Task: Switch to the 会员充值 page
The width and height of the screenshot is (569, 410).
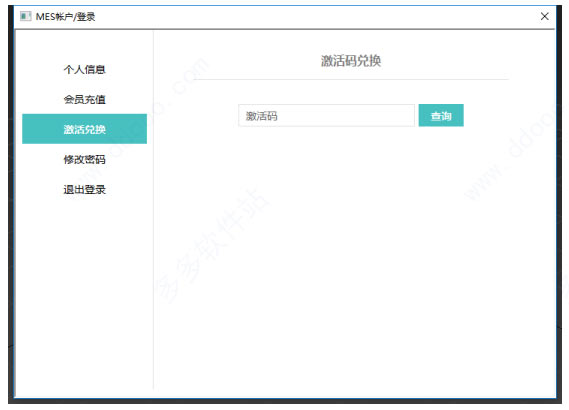Action: pyautogui.click(x=84, y=99)
